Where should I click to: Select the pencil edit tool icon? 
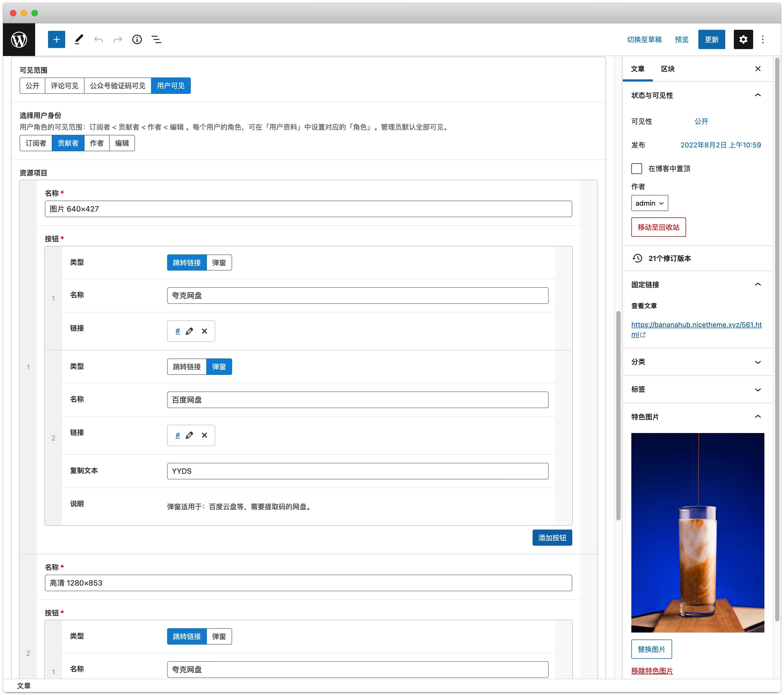(79, 39)
